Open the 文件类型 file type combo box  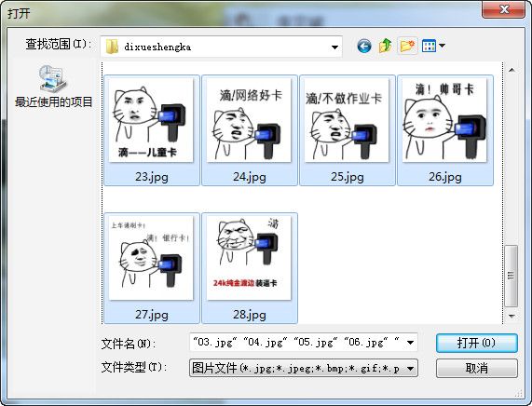click(x=304, y=368)
